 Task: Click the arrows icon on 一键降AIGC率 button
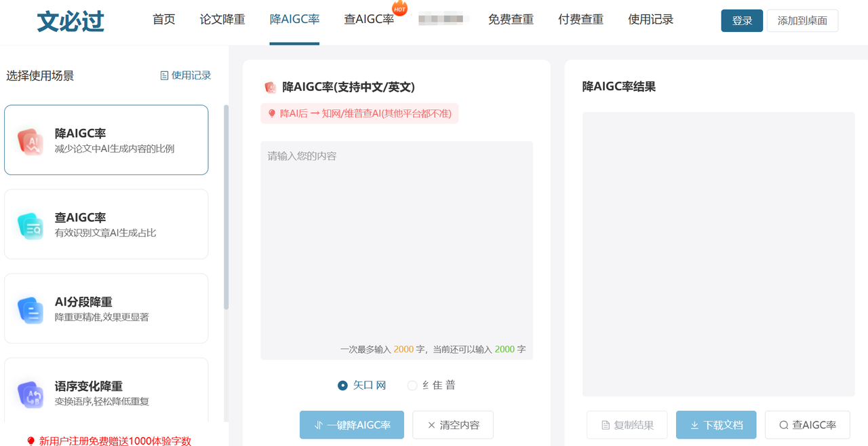tap(319, 425)
